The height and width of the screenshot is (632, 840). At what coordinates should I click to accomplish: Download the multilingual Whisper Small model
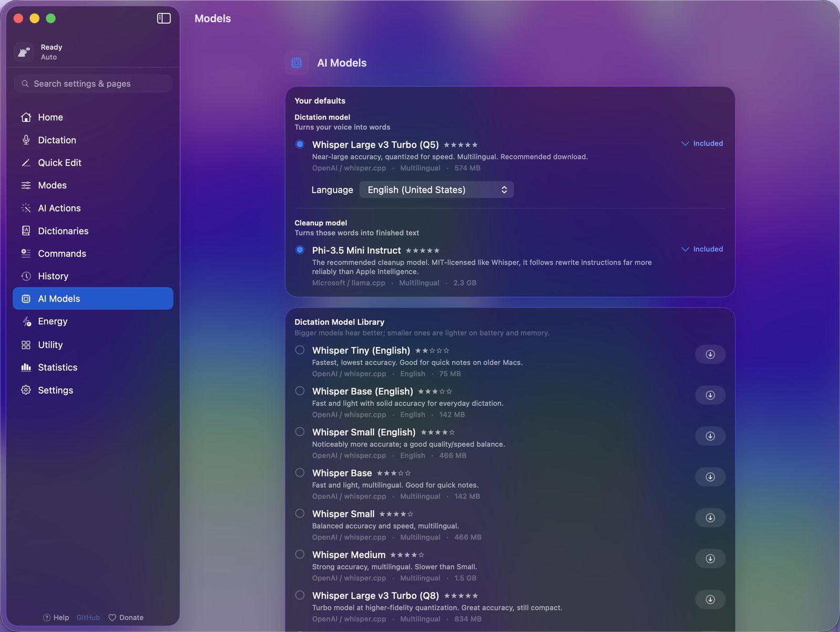coord(710,518)
